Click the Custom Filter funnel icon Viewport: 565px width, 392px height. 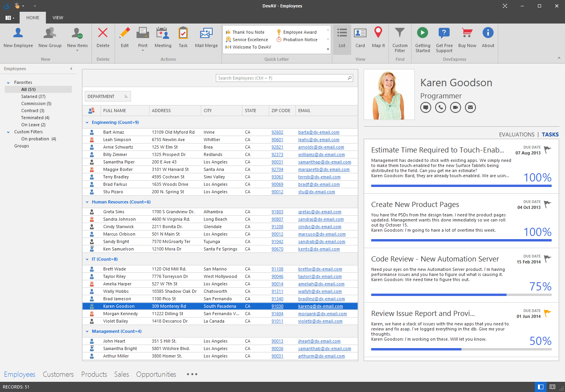tap(399, 33)
